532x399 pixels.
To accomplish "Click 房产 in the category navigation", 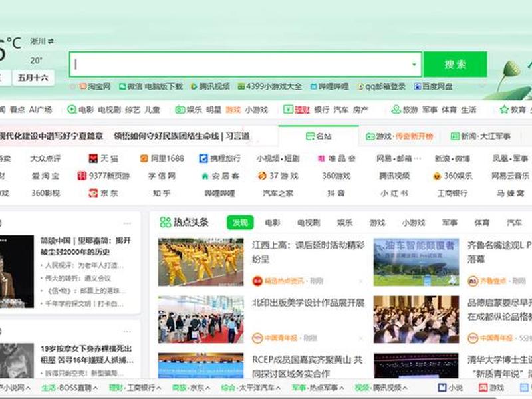I will pyautogui.click(x=360, y=110).
